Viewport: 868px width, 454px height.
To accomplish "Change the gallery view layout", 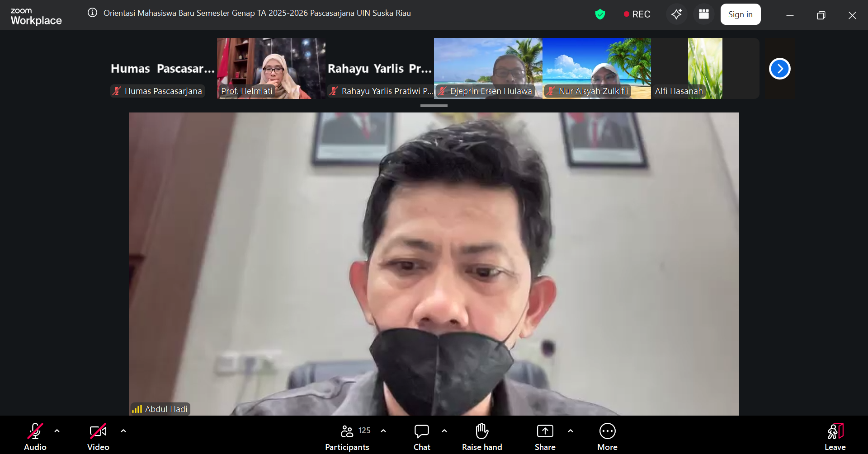I will pos(703,14).
